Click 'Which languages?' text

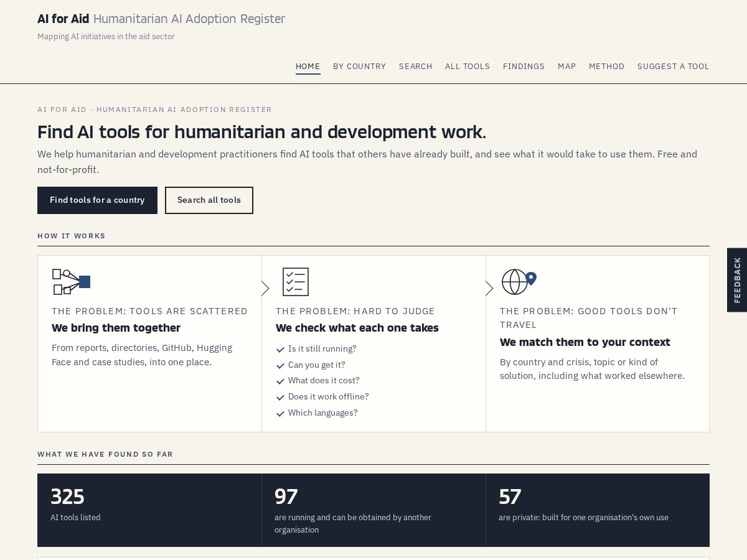coord(323,413)
